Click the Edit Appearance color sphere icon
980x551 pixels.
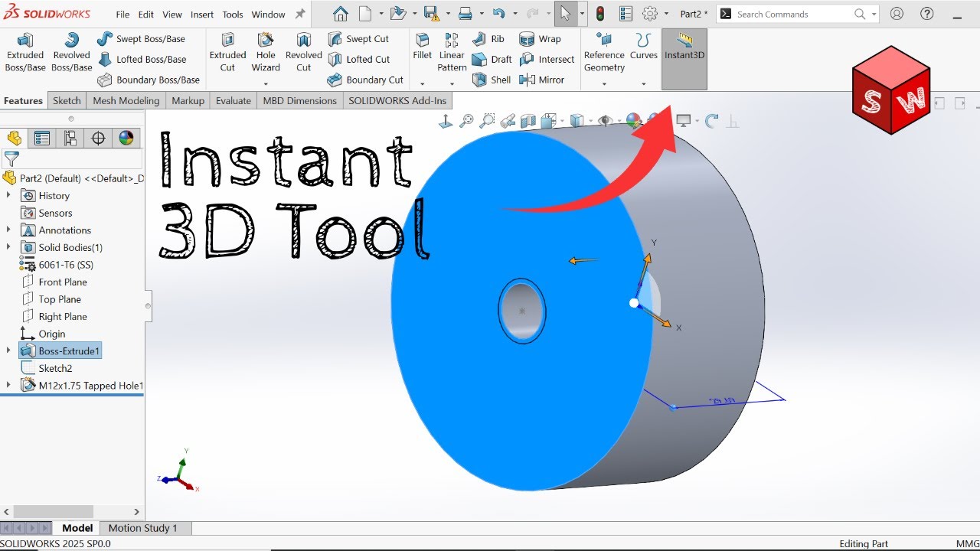pos(633,120)
